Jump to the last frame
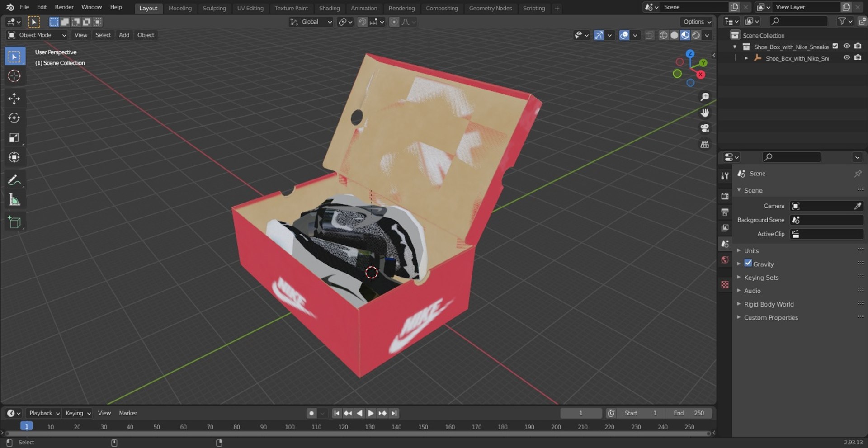 [394, 413]
